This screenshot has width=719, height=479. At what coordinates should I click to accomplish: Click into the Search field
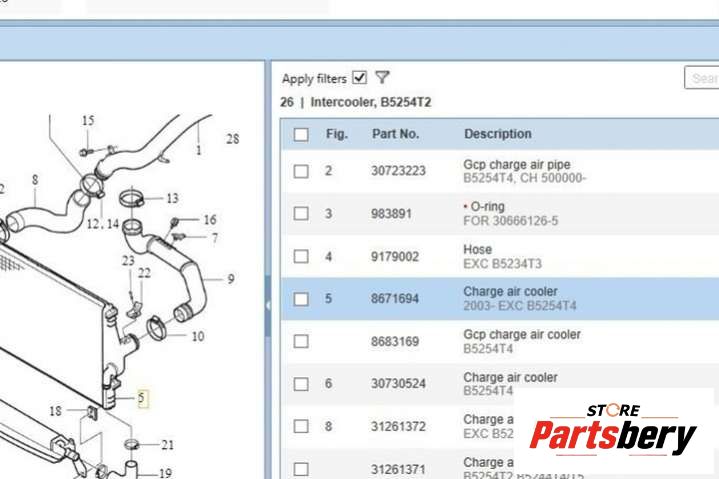pyautogui.click(x=702, y=78)
